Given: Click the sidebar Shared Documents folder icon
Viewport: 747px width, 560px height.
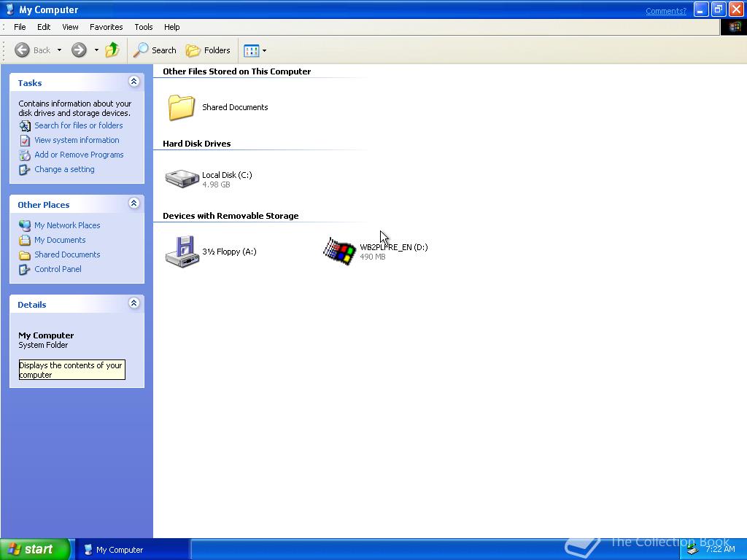Looking at the screenshot, I should [25, 255].
